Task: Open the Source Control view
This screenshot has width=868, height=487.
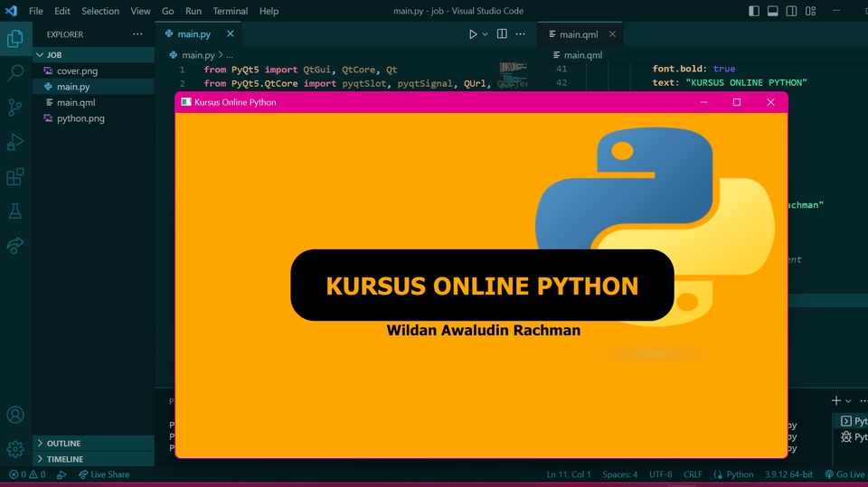Action: pos(15,108)
